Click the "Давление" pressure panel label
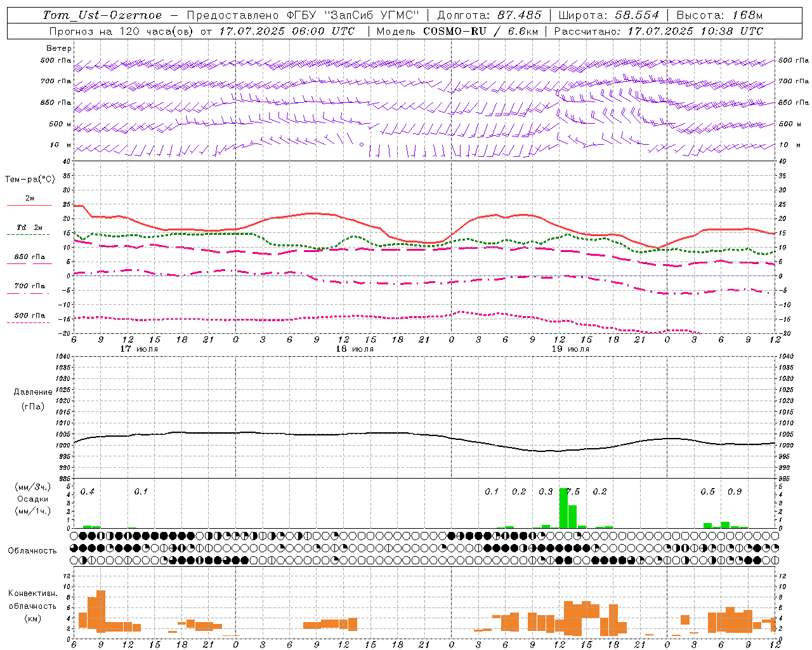This screenshot has width=812, height=650. tap(33, 392)
